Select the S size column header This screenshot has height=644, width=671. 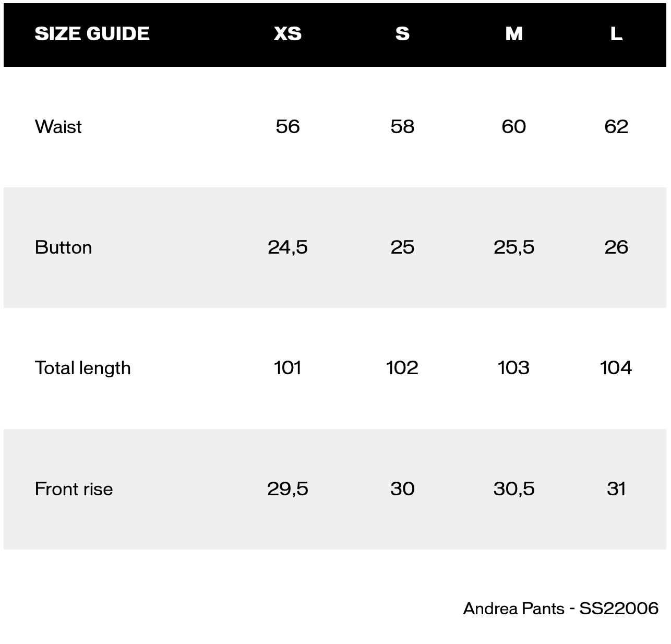coord(402,34)
